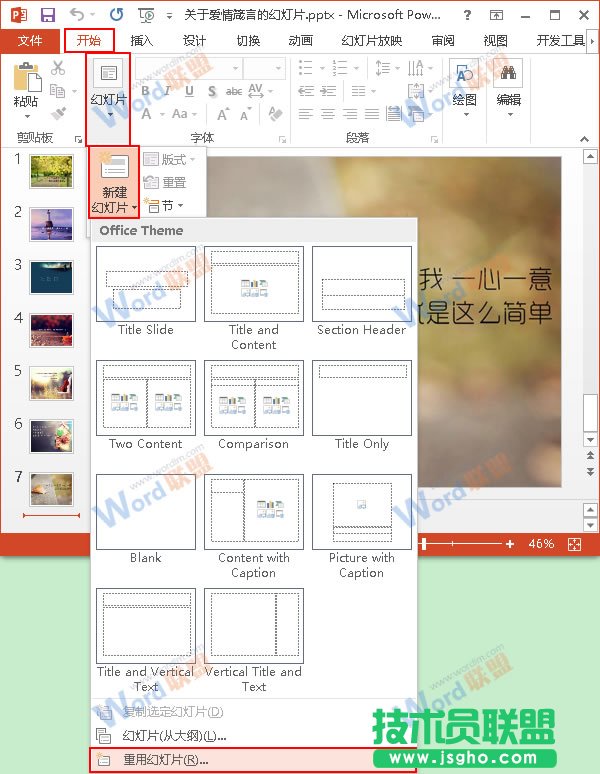Click the Cut scissors icon

point(58,68)
